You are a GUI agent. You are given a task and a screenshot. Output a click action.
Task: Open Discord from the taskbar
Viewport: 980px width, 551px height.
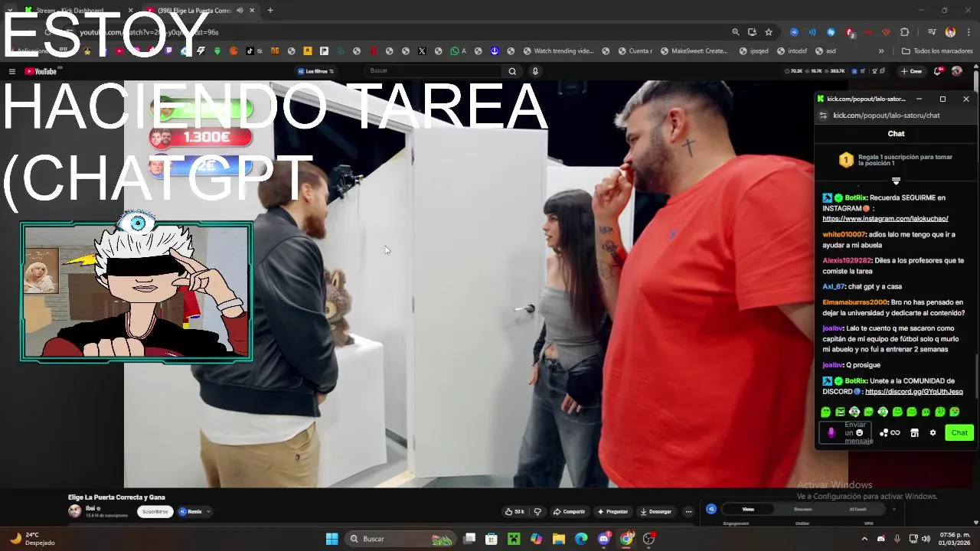[604, 539]
